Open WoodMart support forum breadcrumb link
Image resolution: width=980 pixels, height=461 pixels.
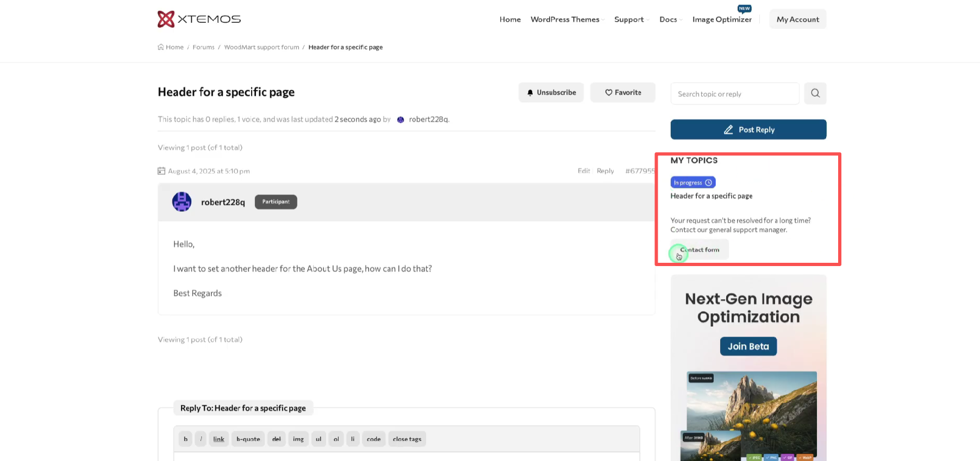[x=261, y=47]
